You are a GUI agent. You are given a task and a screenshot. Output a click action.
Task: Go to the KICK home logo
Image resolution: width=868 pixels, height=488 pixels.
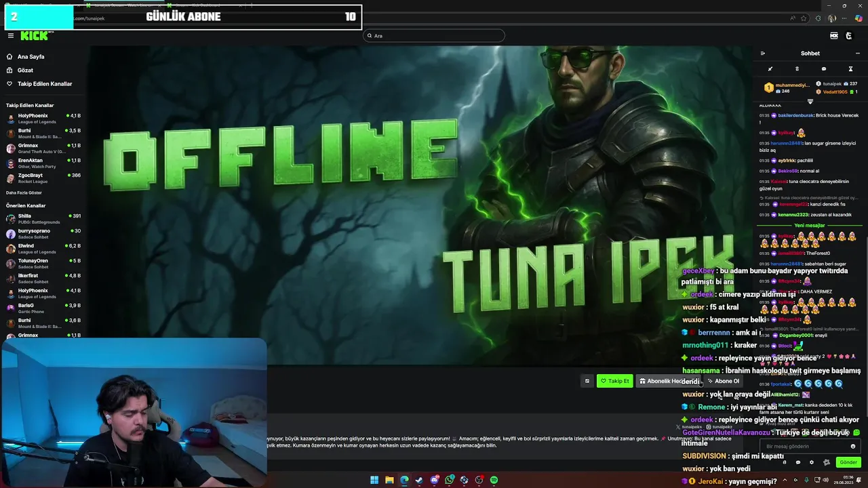tap(34, 36)
